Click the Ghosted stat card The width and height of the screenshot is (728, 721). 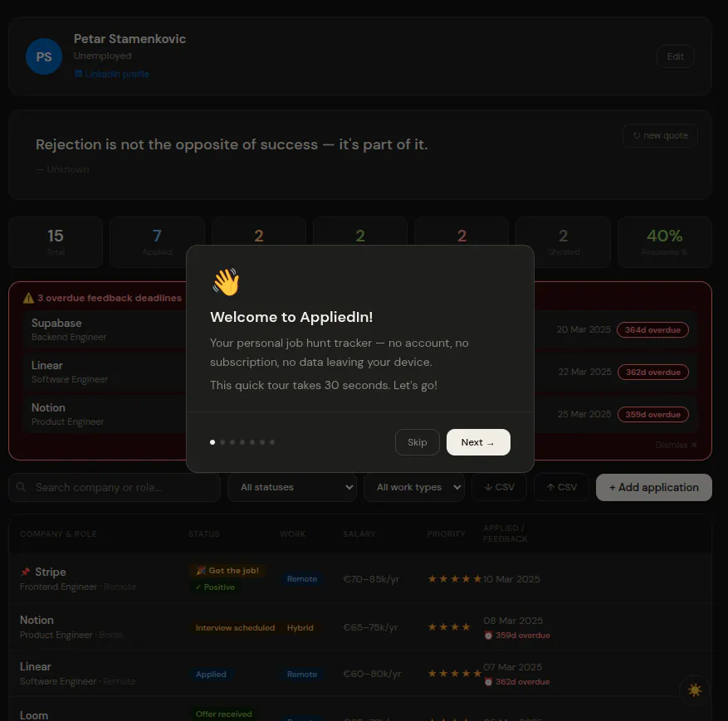tap(563, 242)
